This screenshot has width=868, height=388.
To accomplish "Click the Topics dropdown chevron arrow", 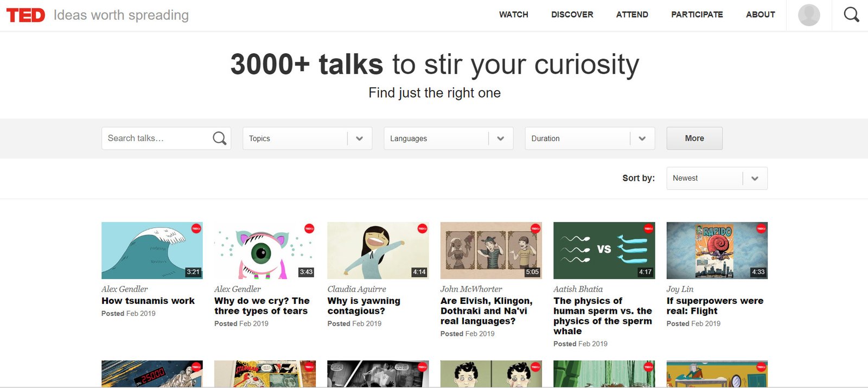I will (x=359, y=138).
